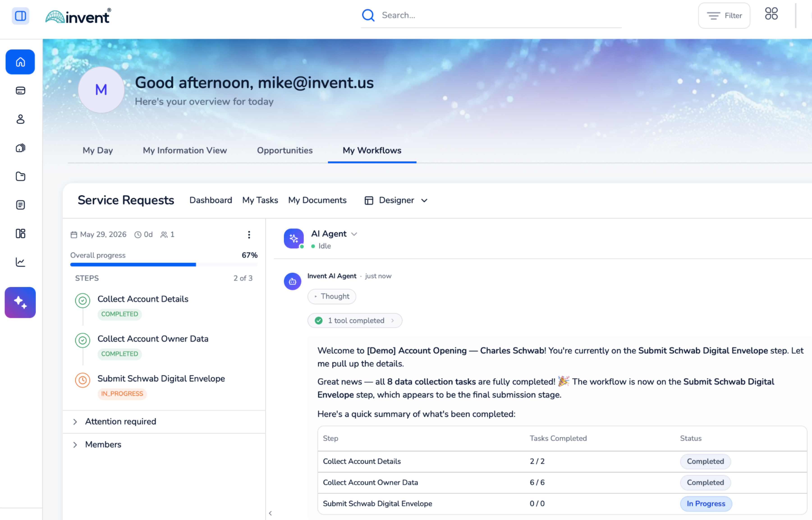Click the Invent logo
The image size is (812, 520).
point(78,16)
